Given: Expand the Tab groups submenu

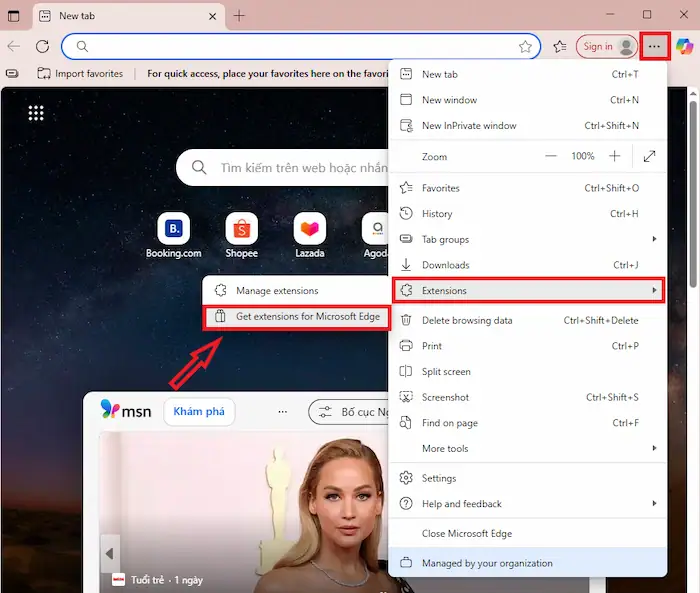Looking at the screenshot, I should pos(528,240).
